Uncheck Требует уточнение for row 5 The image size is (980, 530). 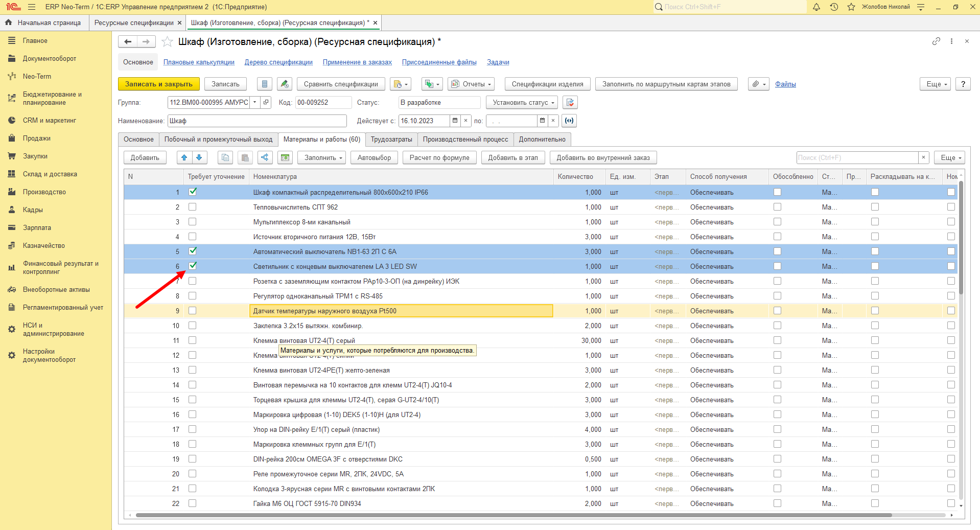click(193, 251)
